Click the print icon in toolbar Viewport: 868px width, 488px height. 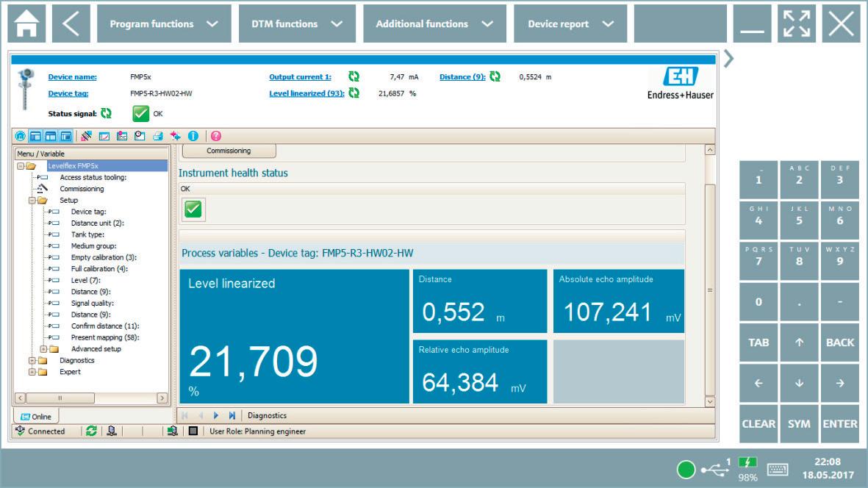158,135
